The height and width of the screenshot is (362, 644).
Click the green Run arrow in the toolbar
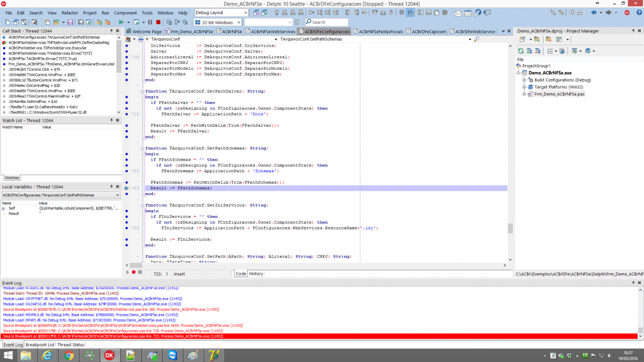coord(121,22)
